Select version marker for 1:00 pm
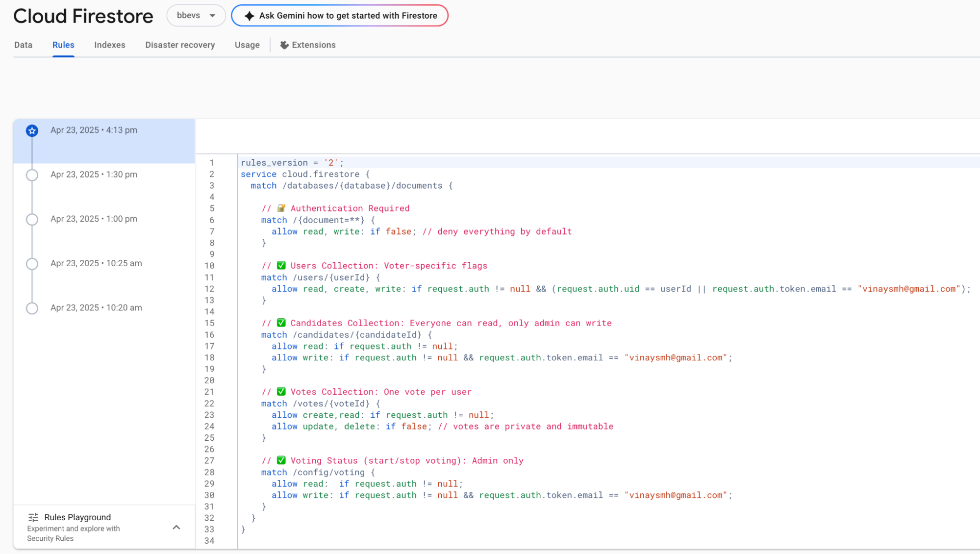Viewport: 980px width, 554px height. [32, 219]
